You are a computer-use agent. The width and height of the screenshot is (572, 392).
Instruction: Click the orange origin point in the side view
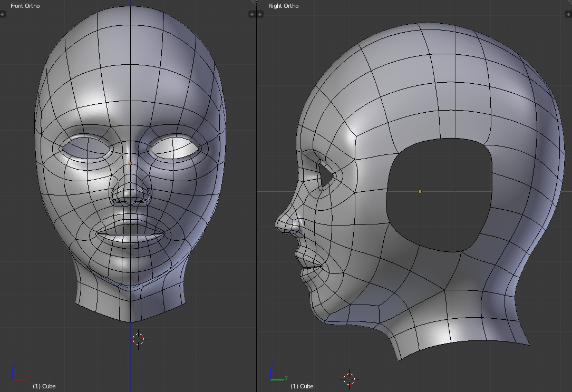click(420, 191)
